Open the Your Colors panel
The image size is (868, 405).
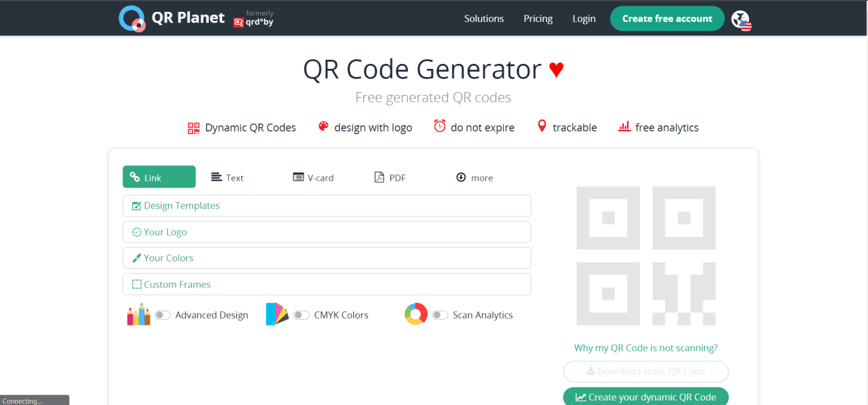pos(327,258)
